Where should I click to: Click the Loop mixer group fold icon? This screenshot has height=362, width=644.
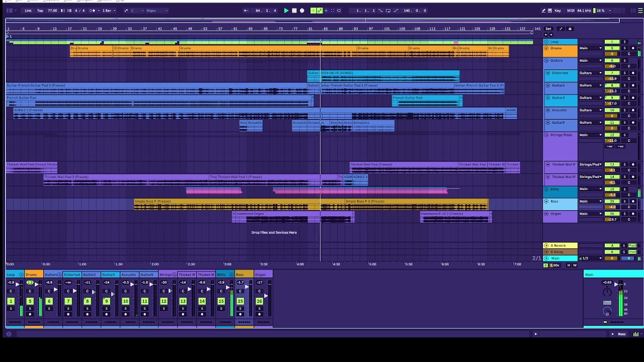(22, 275)
